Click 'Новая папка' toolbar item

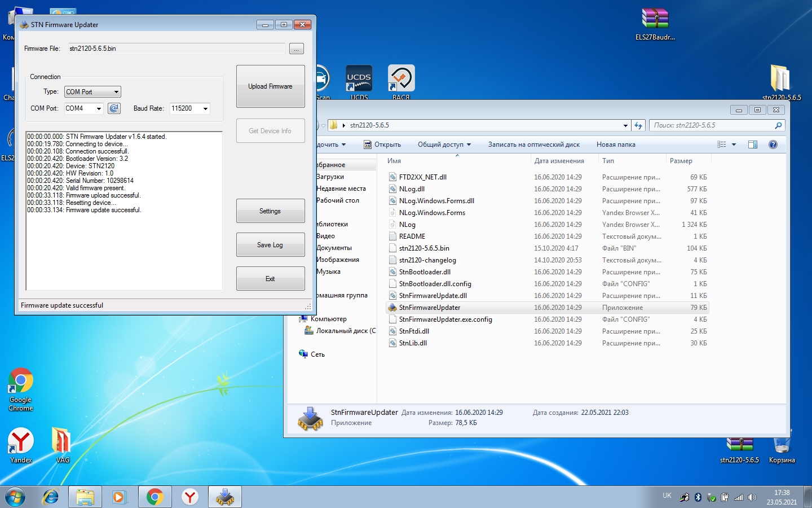[616, 144]
